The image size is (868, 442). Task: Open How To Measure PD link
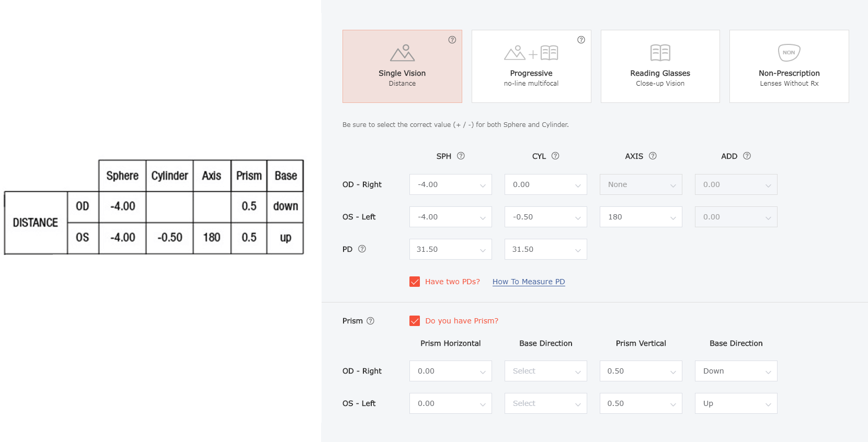pos(529,282)
